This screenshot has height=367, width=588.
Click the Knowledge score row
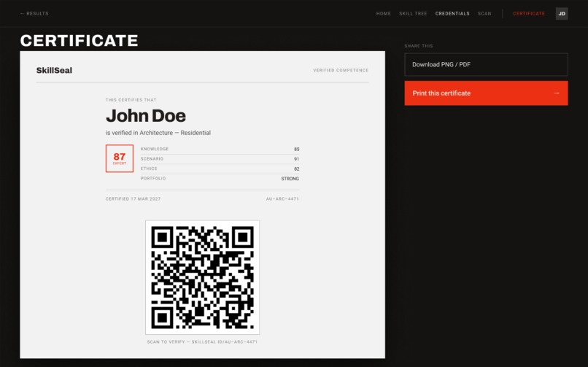(220, 149)
